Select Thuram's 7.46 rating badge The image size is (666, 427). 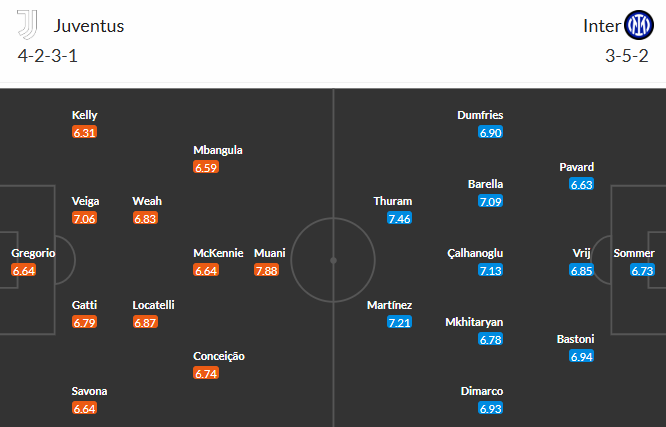point(399,218)
